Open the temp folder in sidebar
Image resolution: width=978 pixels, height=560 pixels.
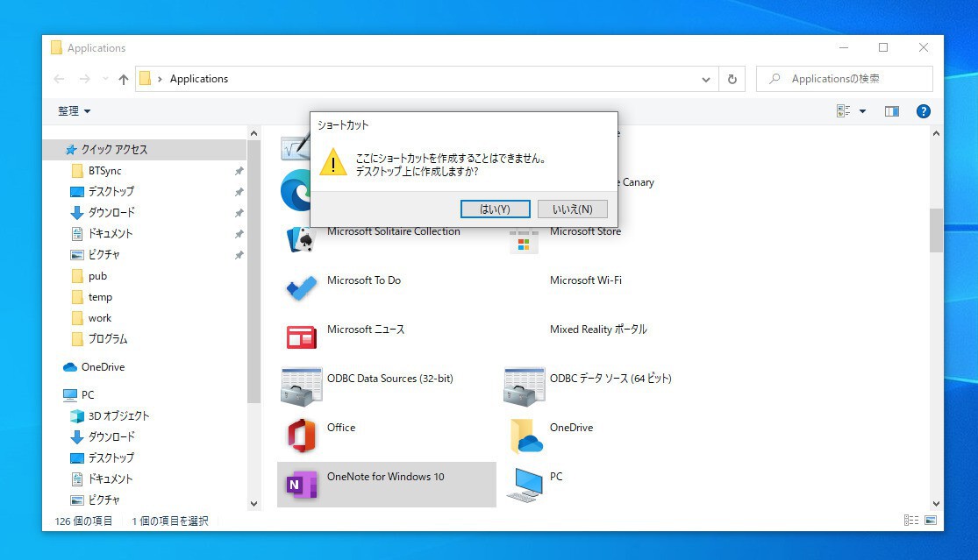click(100, 297)
